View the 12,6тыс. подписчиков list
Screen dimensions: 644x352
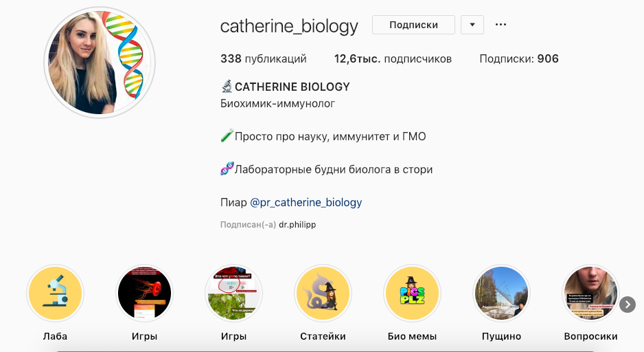[x=393, y=59]
